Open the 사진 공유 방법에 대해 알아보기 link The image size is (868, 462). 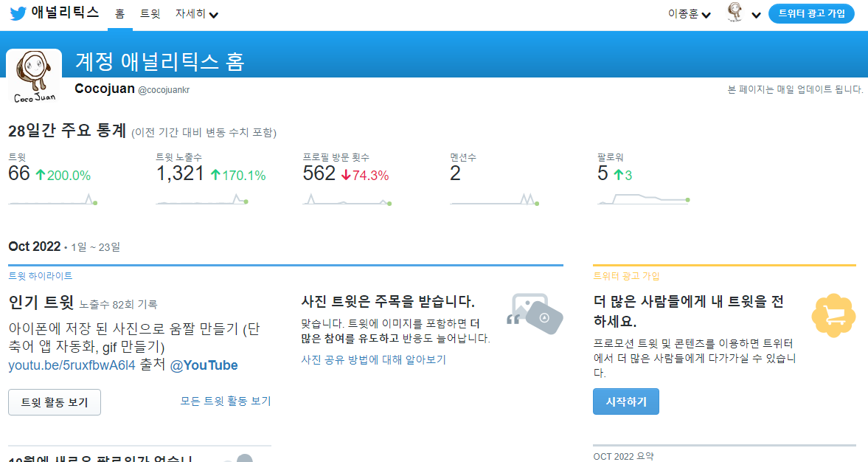[374, 359]
